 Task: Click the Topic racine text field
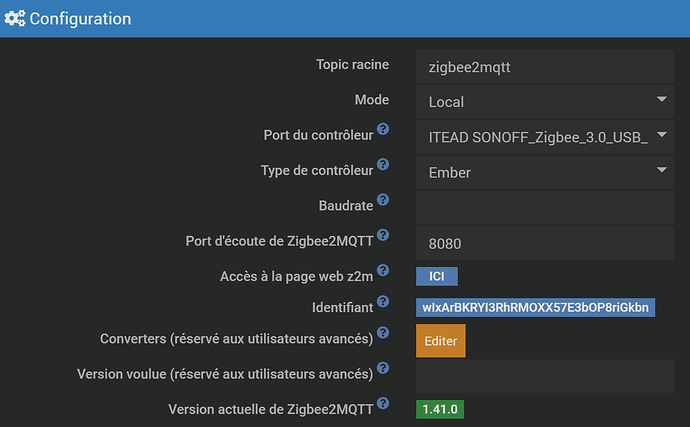click(x=543, y=66)
